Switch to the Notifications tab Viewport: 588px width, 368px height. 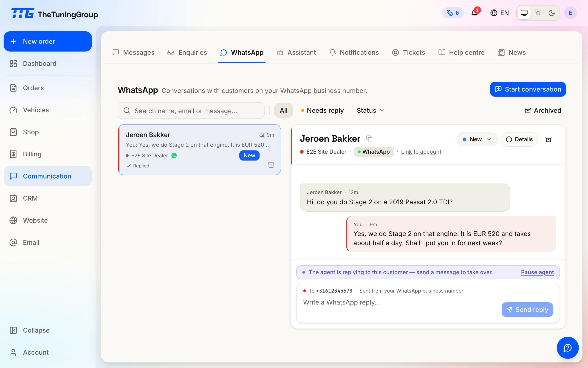click(354, 53)
